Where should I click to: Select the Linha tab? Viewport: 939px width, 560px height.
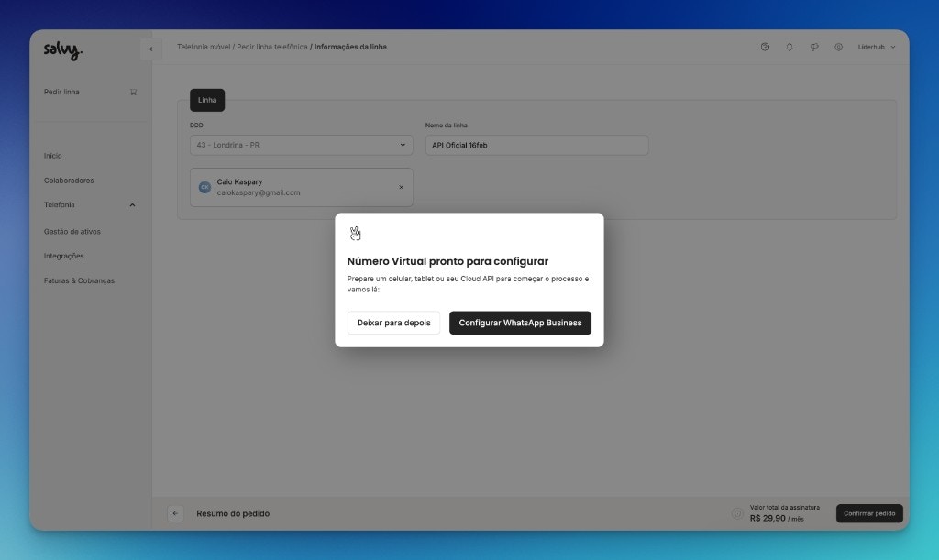pyautogui.click(x=207, y=100)
